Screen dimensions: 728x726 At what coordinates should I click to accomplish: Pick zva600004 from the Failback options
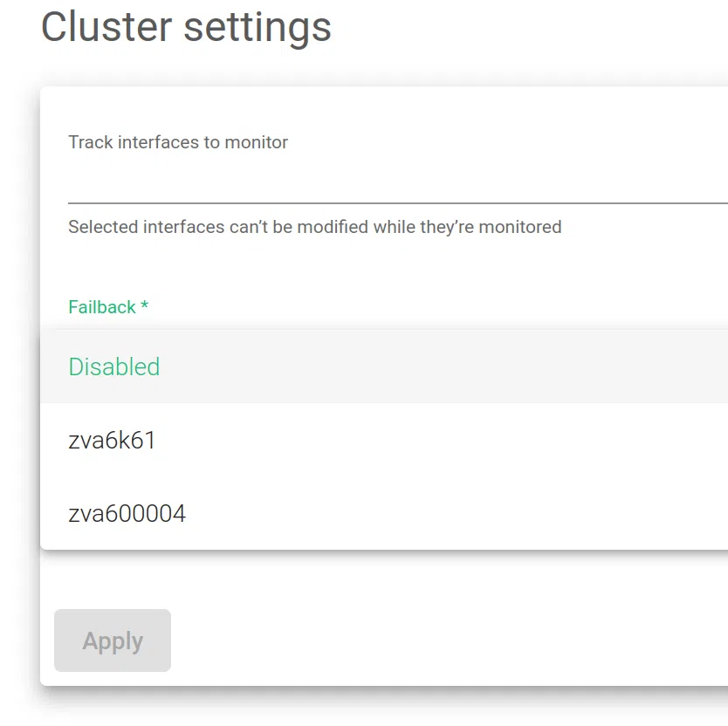[127, 513]
